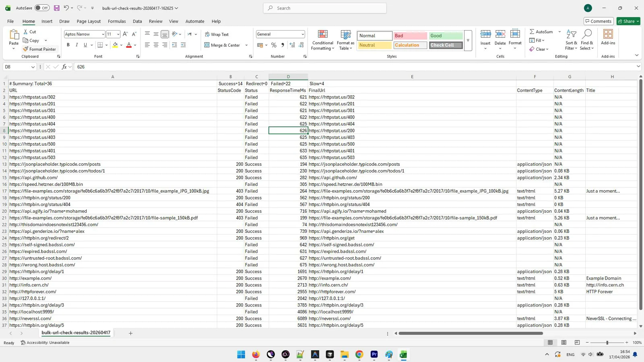
Task: Switch to the Automate tab
Action: point(195,21)
